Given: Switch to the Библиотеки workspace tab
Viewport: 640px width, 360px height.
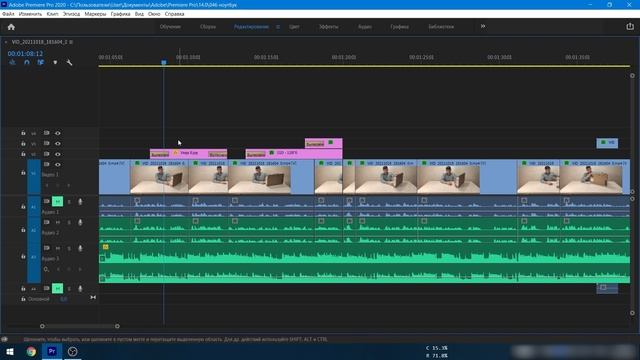Looking at the screenshot, I should [441, 27].
